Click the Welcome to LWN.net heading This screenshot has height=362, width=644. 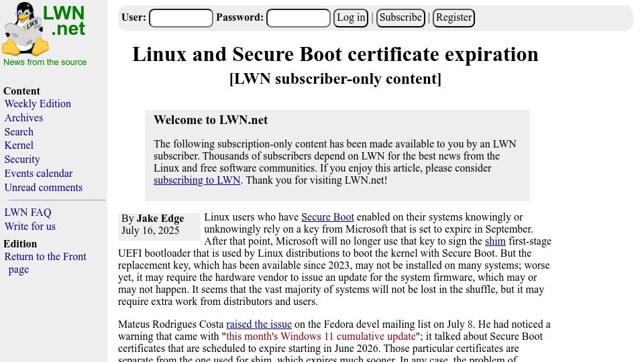211,120
